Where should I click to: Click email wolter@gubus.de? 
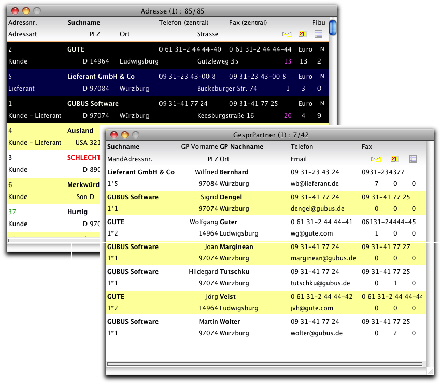click(x=316, y=333)
